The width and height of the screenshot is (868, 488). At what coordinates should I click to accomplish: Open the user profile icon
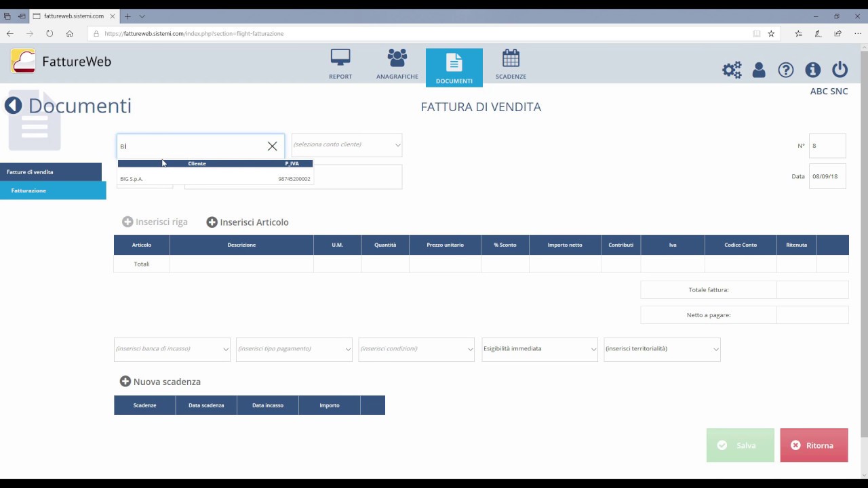759,70
